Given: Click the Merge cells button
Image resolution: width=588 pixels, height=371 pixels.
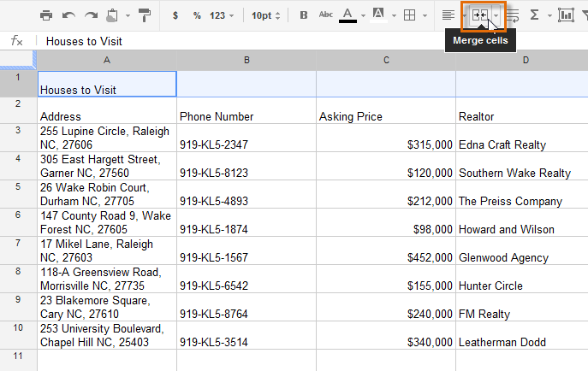Looking at the screenshot, I should pyautogui.click(x=479, y=15).
